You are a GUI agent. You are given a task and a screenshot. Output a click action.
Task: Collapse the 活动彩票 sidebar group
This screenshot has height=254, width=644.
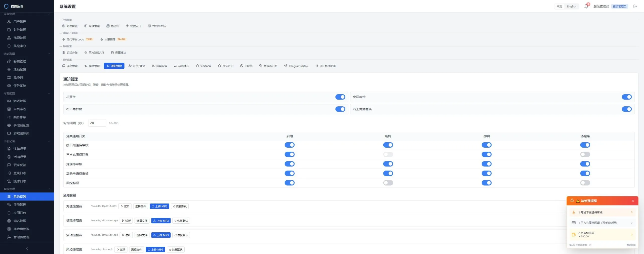click(27, 54)
